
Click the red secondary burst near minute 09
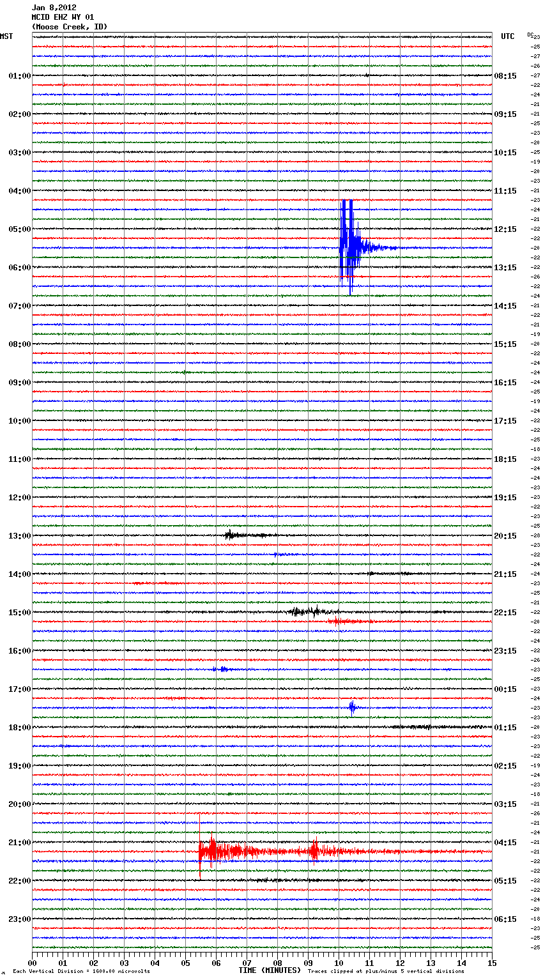[314, 850]
